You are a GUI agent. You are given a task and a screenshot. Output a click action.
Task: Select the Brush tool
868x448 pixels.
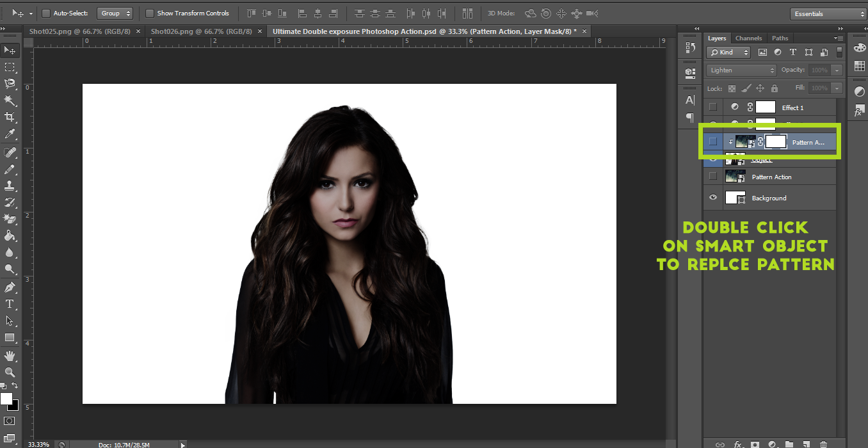(x=10, y=169)
